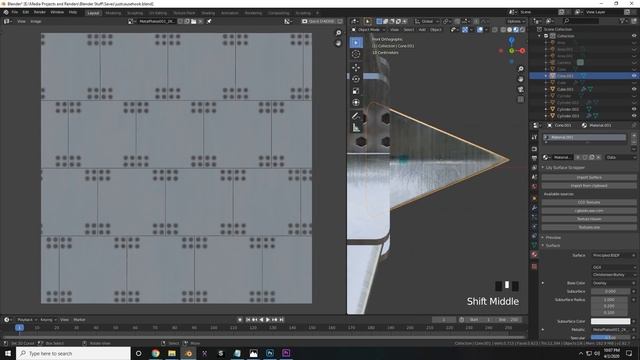Open the Tool properties tab icon
This screenshot has width=640, height=360.
pos(534,137)
